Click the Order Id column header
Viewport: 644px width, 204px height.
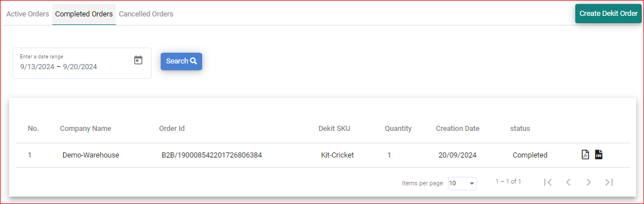[172, 128]
